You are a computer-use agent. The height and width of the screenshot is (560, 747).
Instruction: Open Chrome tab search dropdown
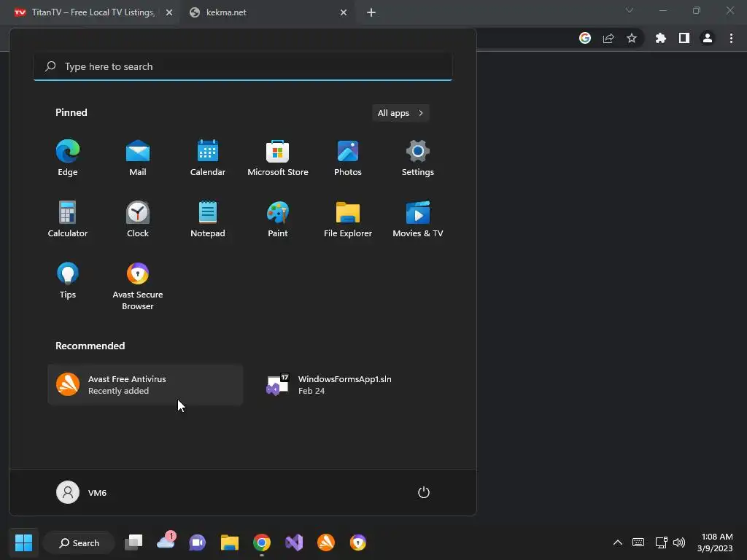(630, 10)
